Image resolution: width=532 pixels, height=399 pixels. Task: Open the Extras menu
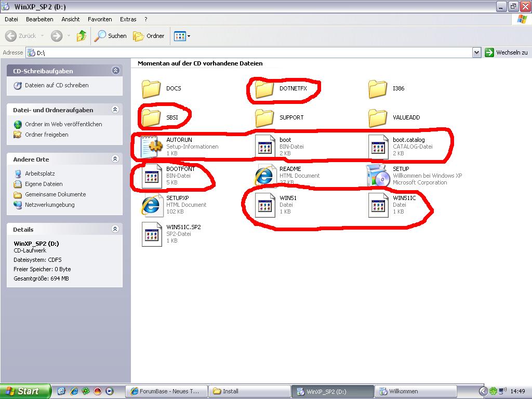click(128, 19)
